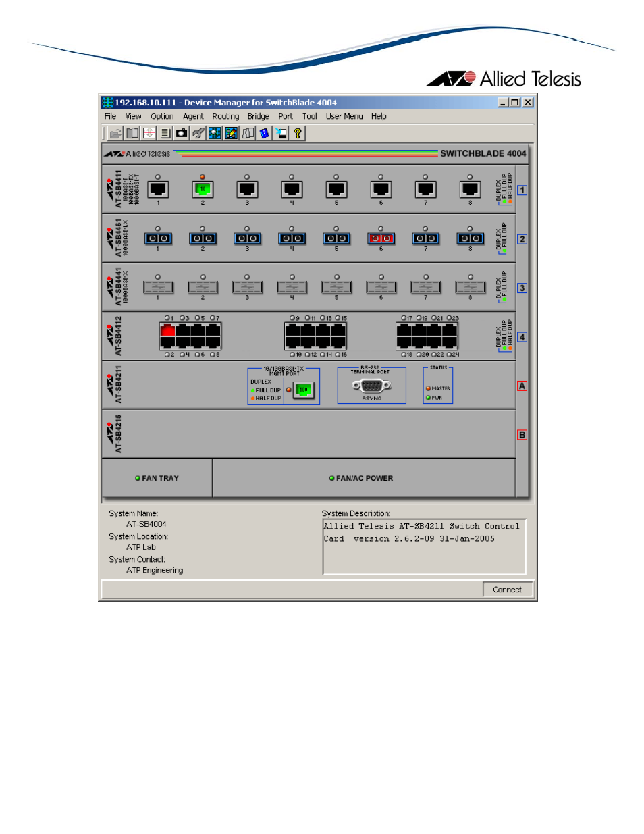Select port 8 on AT-SB4411 card

coord(471,190)
